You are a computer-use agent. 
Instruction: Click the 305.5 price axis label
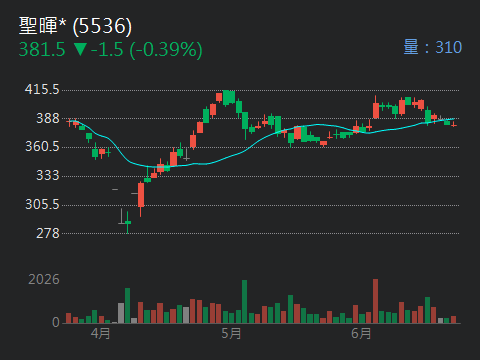tap(42, 204)
